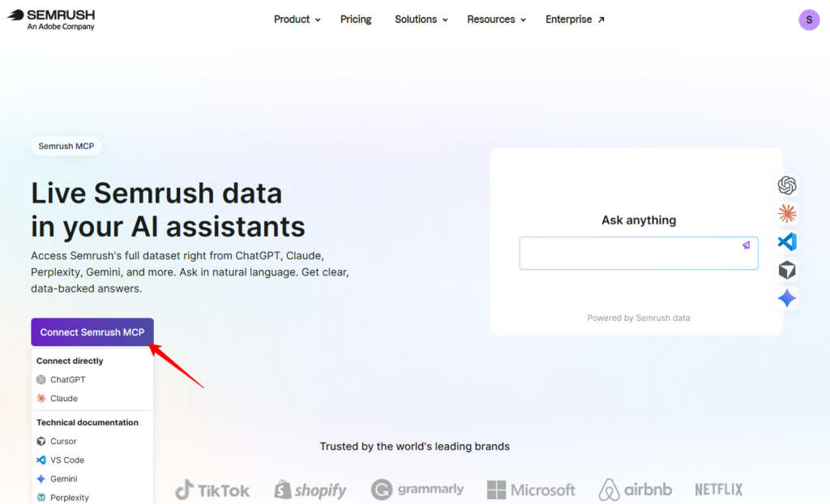830x504 pixels.
Task: Open the Pricing page
Action: coord(356,19)
